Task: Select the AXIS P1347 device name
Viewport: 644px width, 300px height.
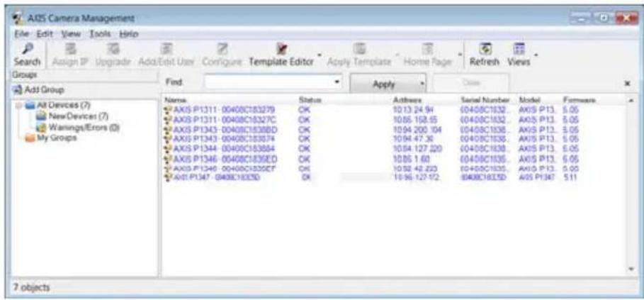Action: pyautogui.click(x=217, y=177)
